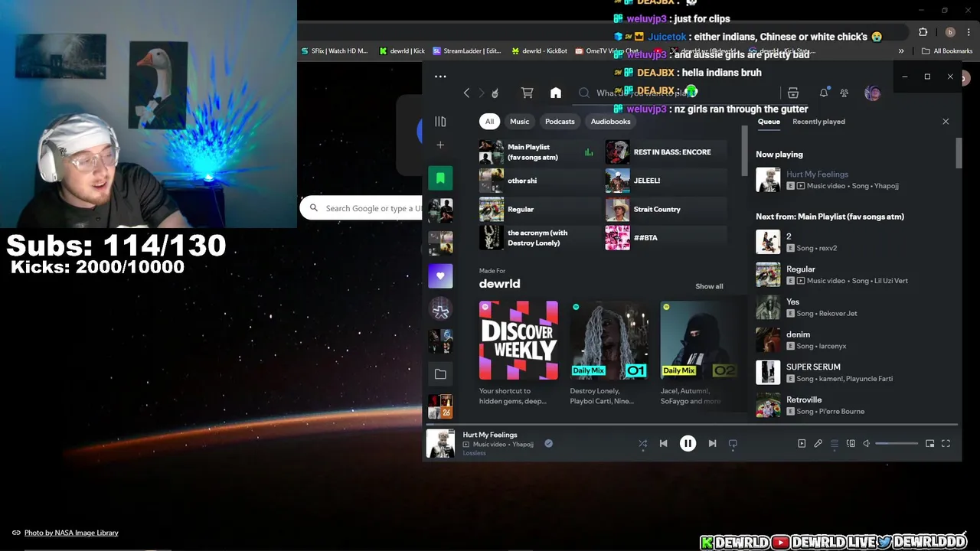The height and width of the screenshot is (551, 980).
Task: Adjust the Spotify volume slider
Action: click(897, 443)
